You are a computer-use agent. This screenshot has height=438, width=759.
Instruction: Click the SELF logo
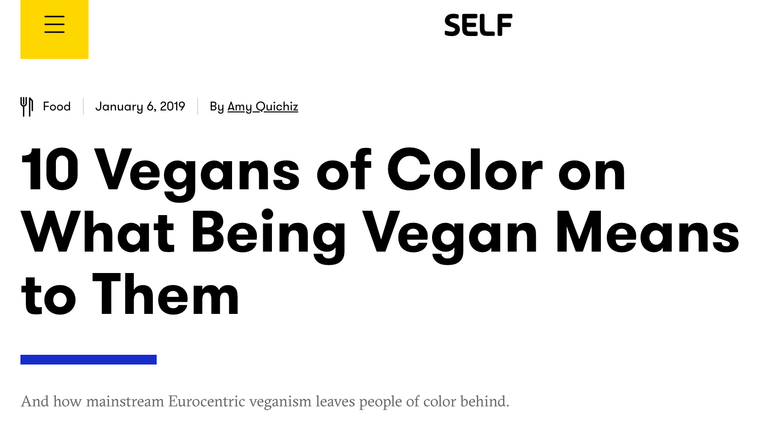478,25
